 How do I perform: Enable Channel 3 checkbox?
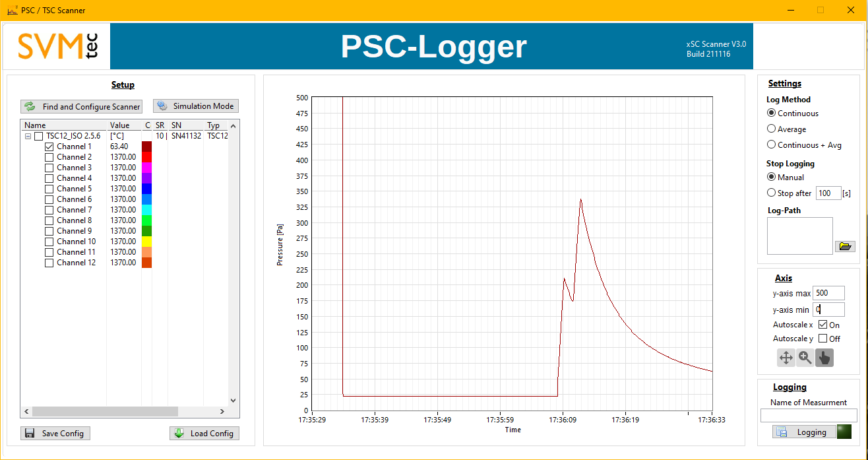(x=49, y=168)
